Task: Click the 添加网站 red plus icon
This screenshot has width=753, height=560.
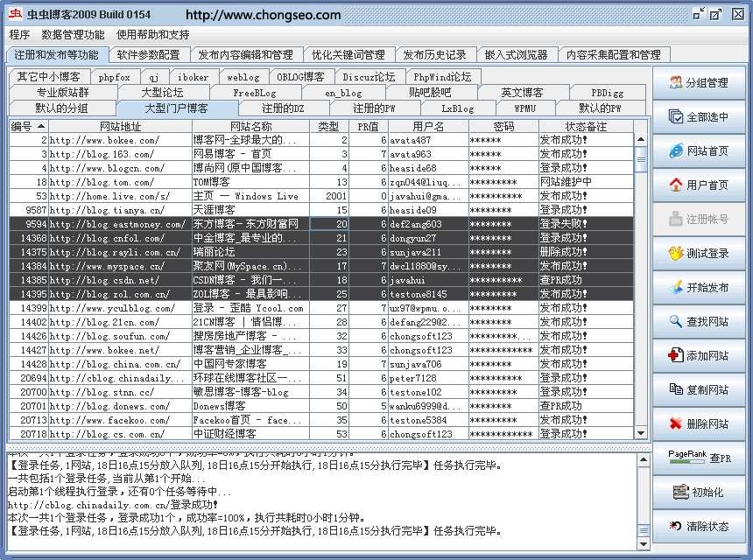Action: coord(676,355)
